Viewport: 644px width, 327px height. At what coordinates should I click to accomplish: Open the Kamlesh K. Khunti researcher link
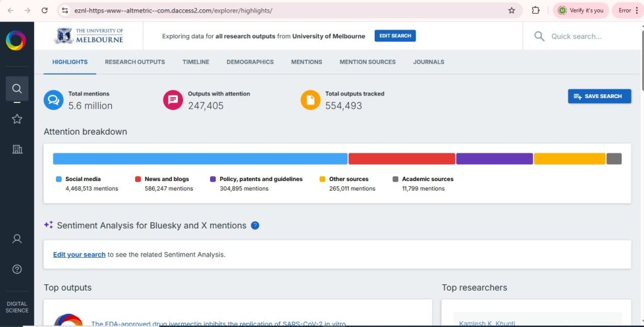tap(487, 324)
